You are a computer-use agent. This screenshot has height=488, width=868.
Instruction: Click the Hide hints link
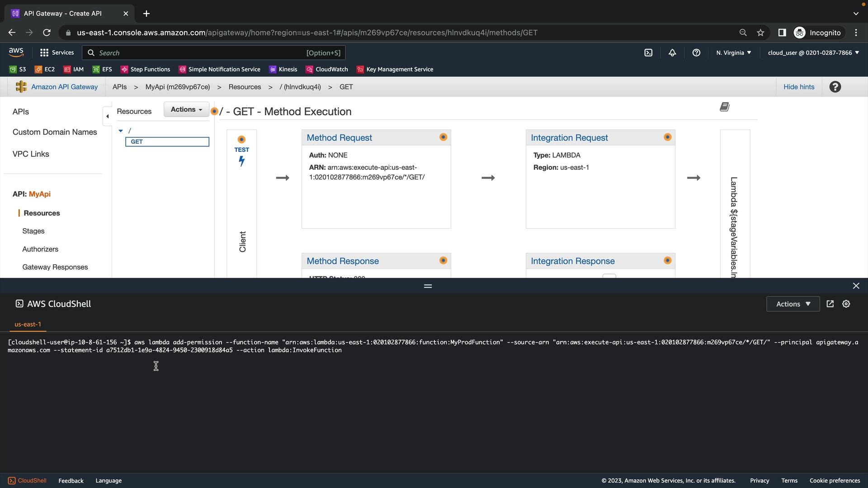(x=799, y=87)
